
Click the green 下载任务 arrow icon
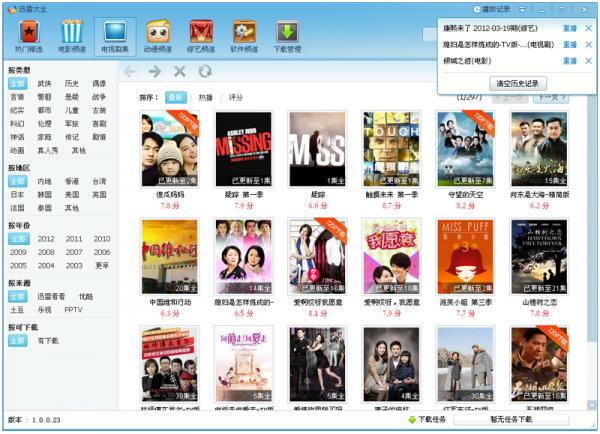(412, 420)
